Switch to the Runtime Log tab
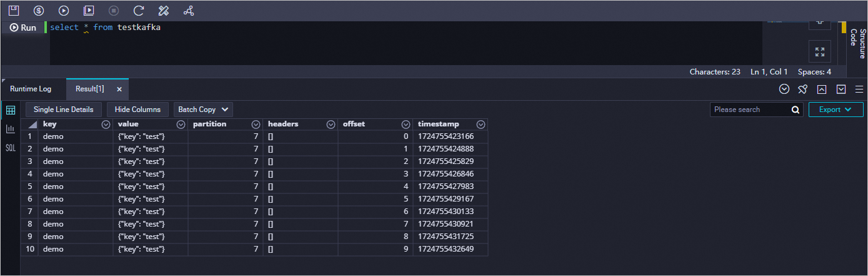The height and width of the screenshot is (276, 868). tap(31, 89)
